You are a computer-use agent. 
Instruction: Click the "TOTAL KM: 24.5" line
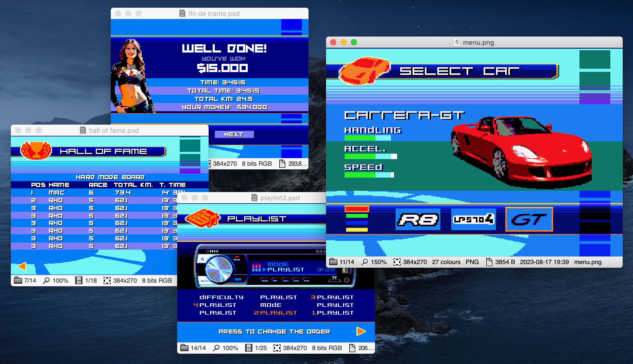(x=224, y=99)
